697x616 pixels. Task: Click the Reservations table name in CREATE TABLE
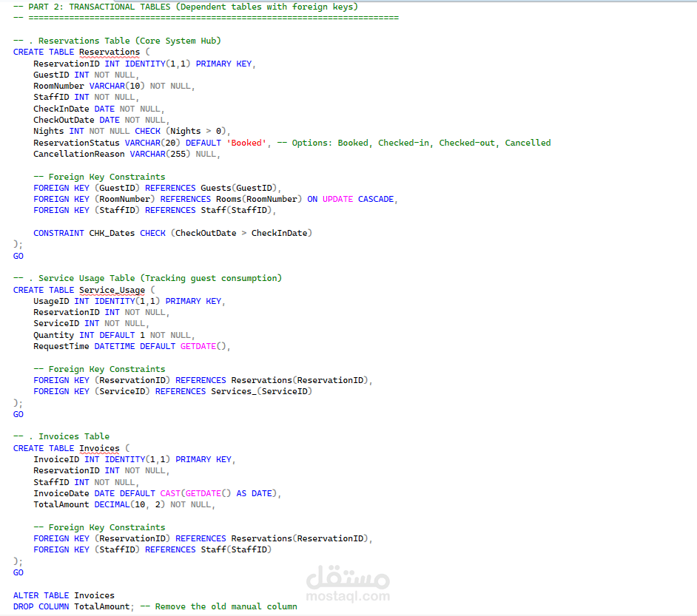110,52
